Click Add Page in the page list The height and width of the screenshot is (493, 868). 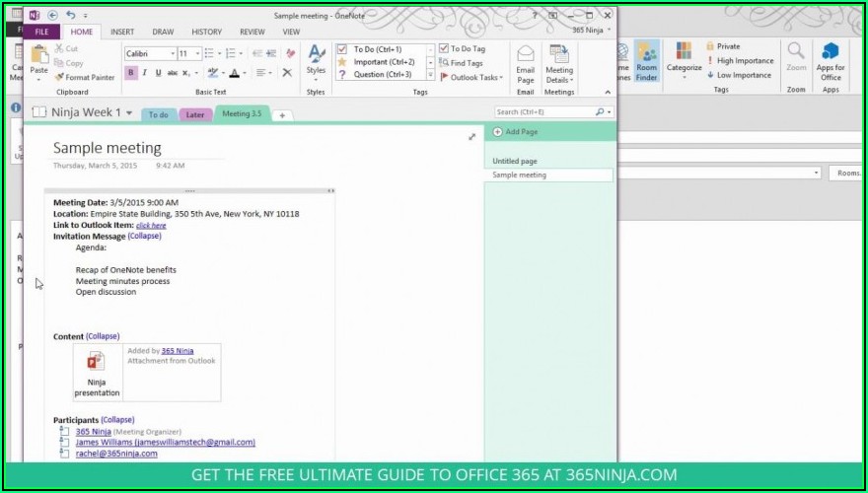(x=521, y=131)
